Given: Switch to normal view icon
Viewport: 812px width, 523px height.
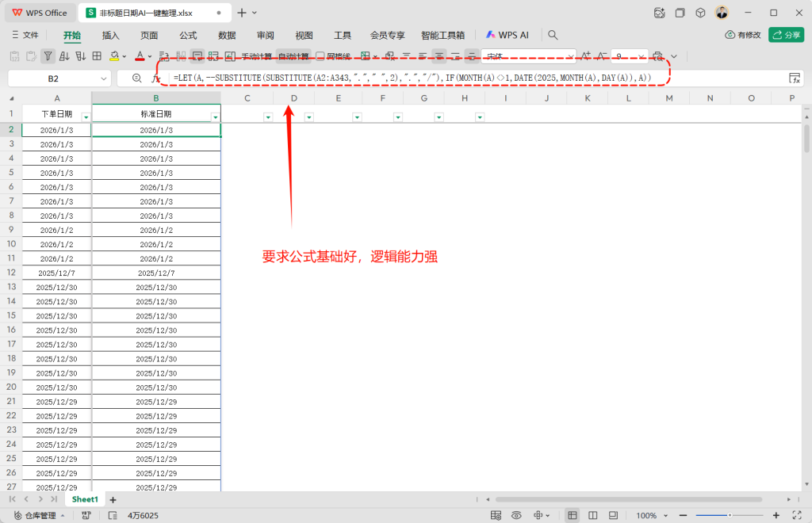Looking at the screenshot, I should click(573, 515).
